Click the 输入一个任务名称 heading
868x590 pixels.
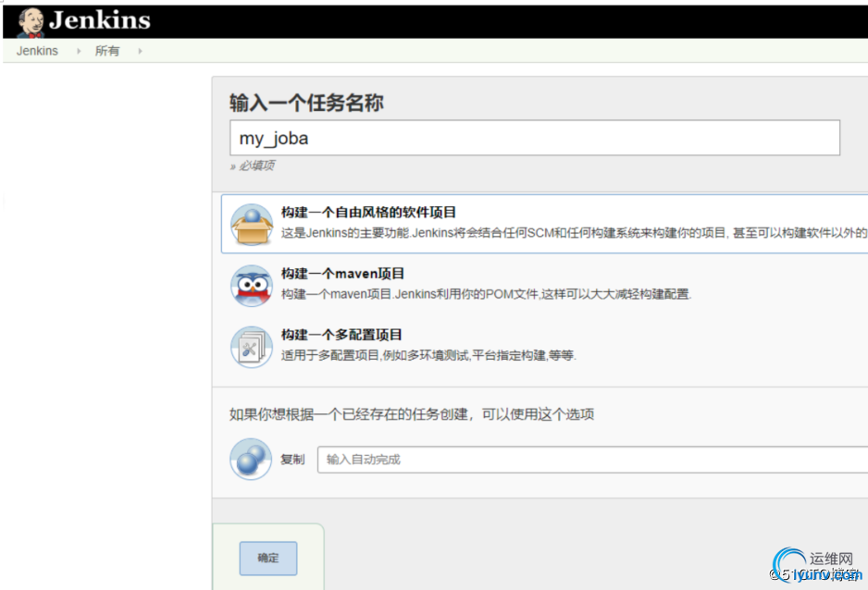[306, 103]
